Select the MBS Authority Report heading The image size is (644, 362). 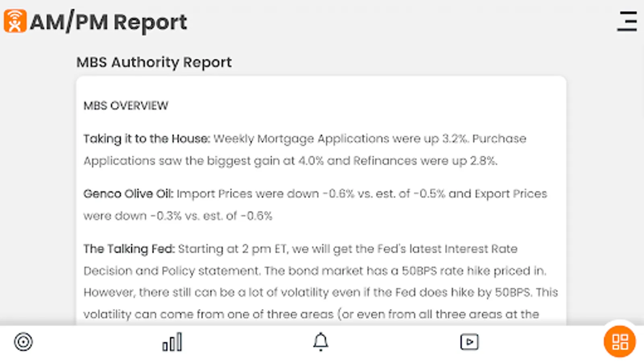pos(154,62)
